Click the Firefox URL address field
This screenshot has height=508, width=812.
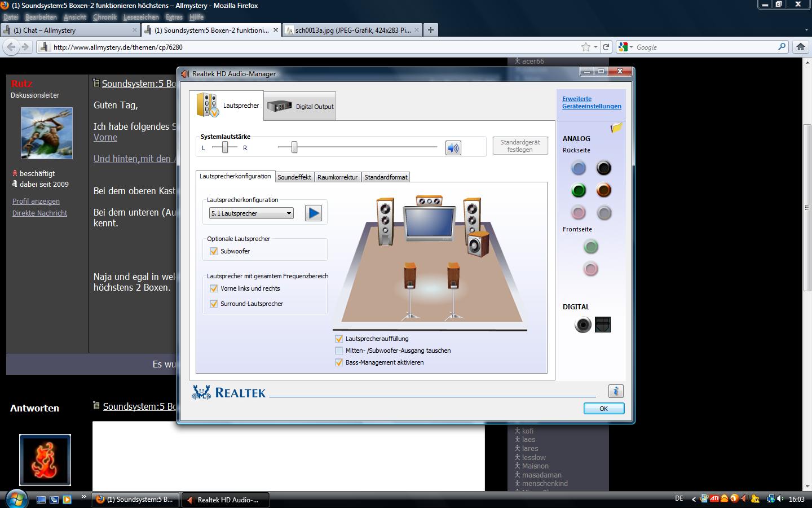[x=316, y=47]
